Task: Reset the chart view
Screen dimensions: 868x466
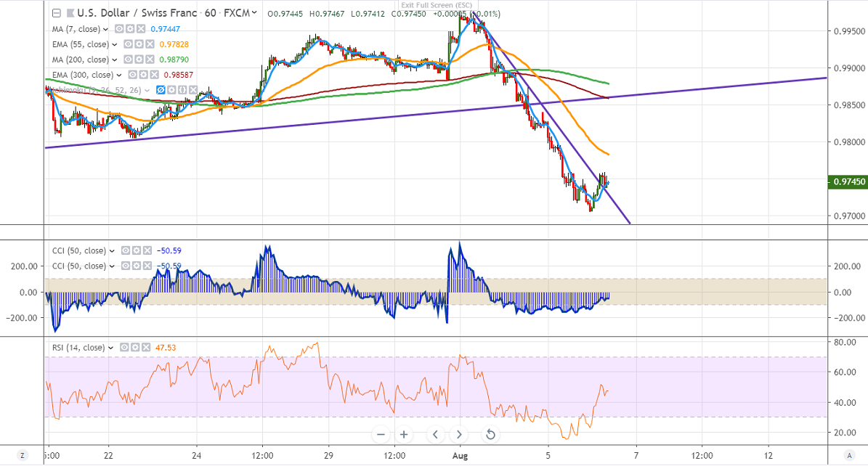Action: pyautogui.click(x=490, y=435)
